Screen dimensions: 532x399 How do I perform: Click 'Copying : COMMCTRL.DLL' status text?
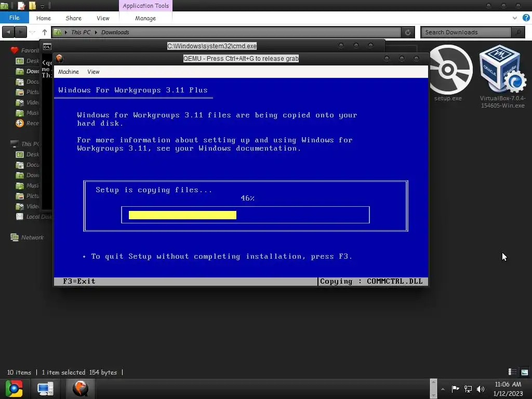coord(371,281)
